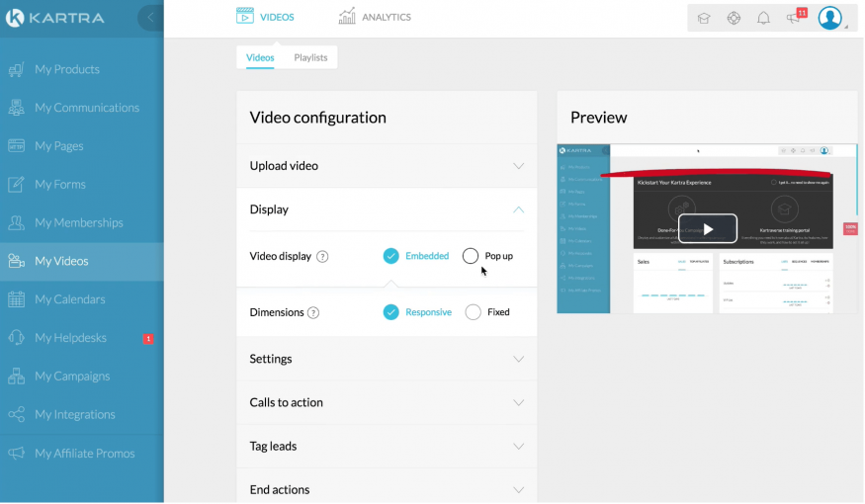The image size is (865, 504).
Task: Open the help lifebuoy icon
Action: click(734, 18)
